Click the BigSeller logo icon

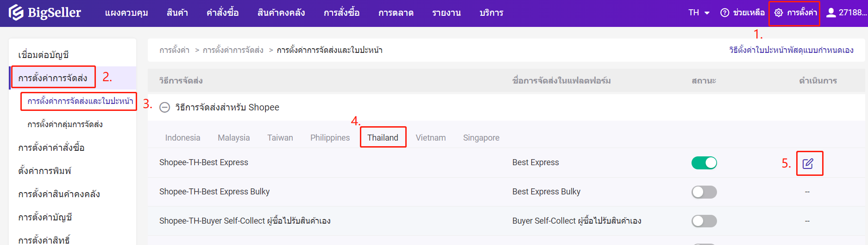click(x=16, y=13)
